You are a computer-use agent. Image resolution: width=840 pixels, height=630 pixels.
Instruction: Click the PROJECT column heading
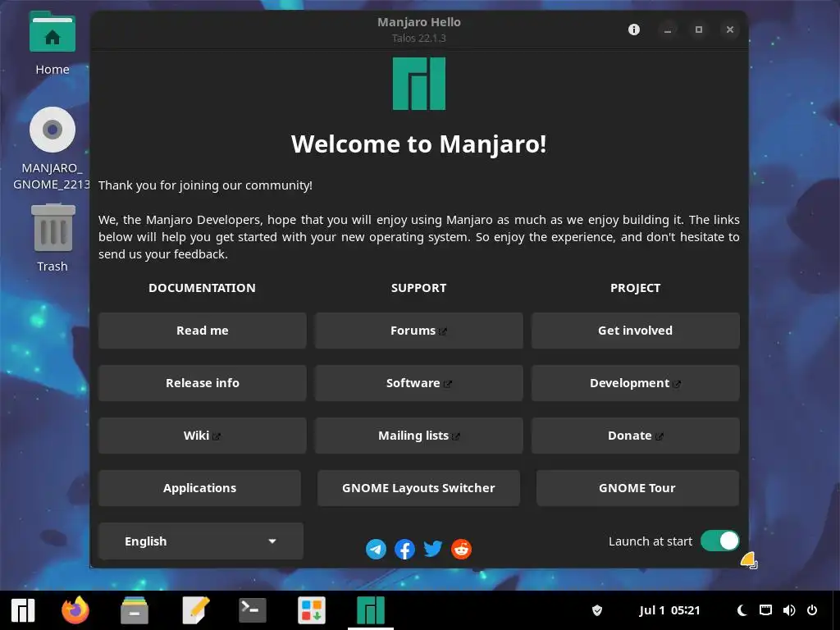tap(636, 288)
